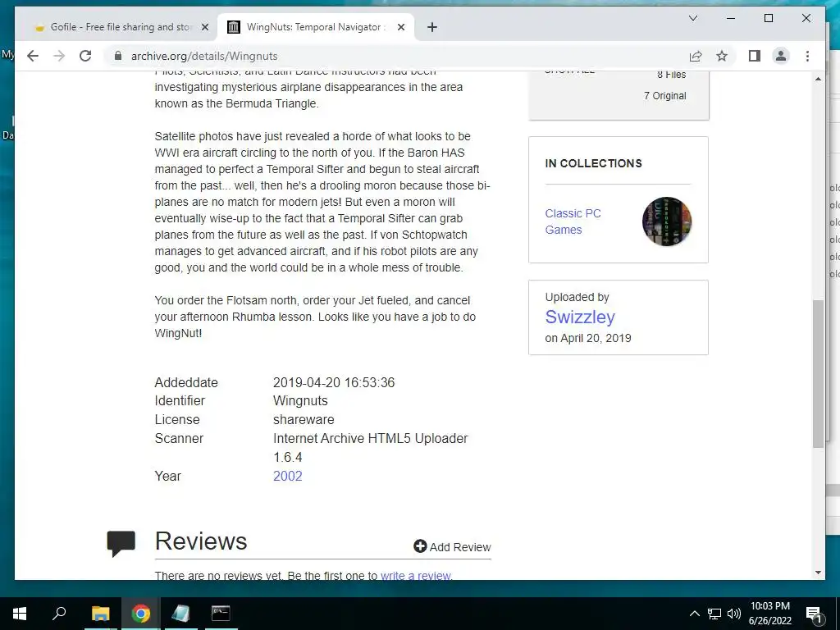Click Identifier value Wingnuts
The width and height of the screenshot is (840, 630).
click(300, 400)
